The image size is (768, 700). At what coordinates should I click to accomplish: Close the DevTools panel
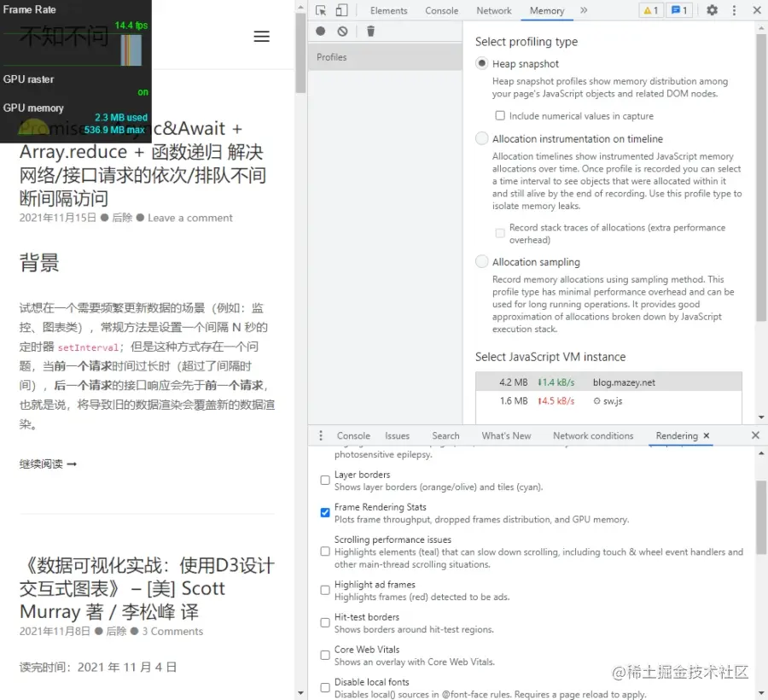(757, 10)
